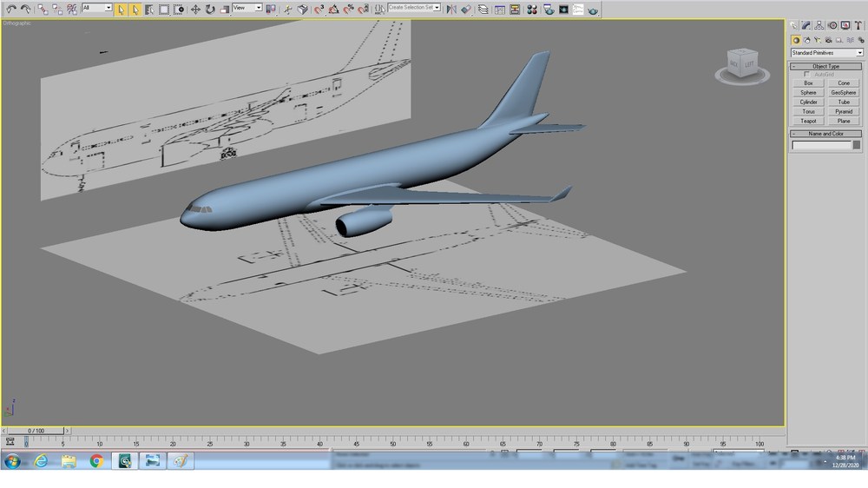Click the GeoSphere primitive button
The height and width of the screenshot is (488, 868).
click(844, 93)
